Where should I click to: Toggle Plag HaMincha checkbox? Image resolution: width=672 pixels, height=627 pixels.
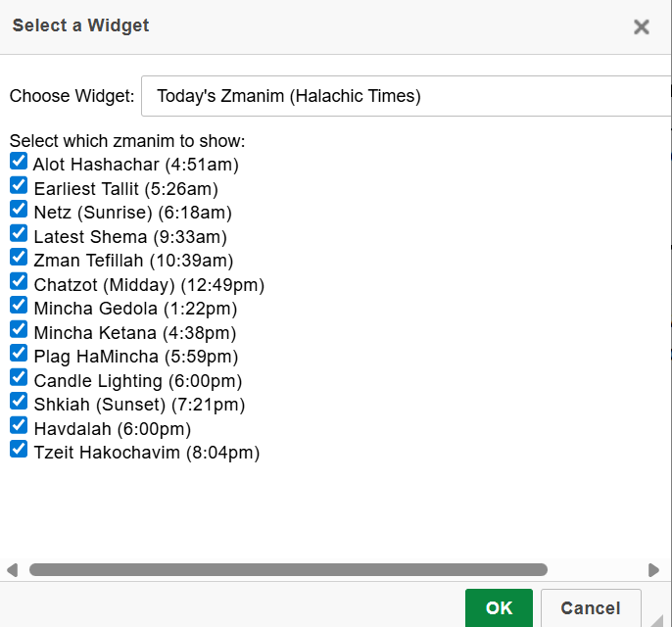pyautogui.click(x=19, y=353)
